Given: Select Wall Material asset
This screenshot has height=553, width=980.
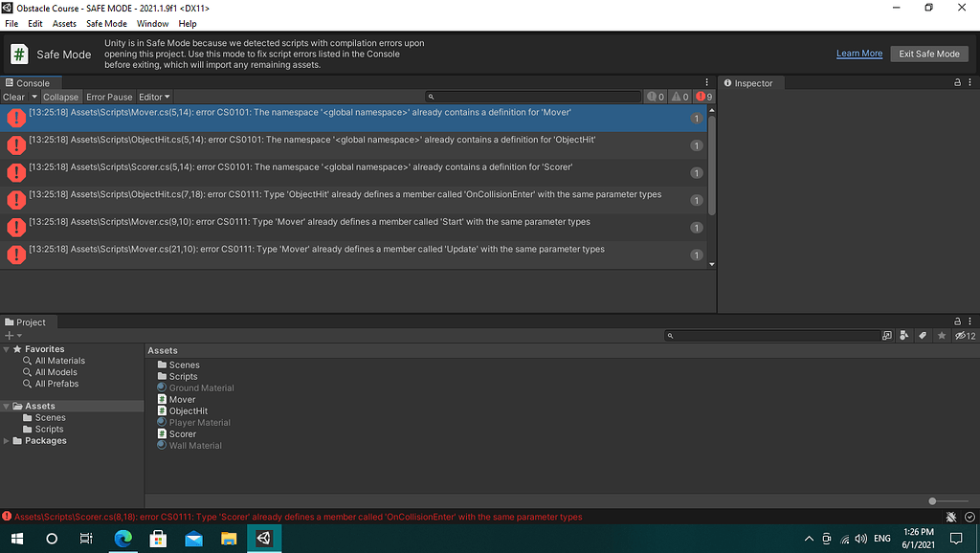Looking at the screenshot, I should [189, 446].
